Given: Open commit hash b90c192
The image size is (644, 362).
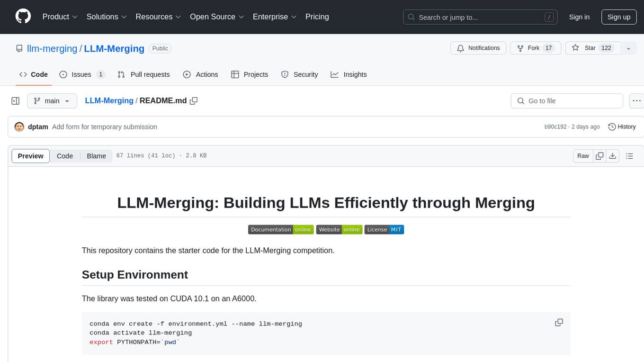Looking at the screenshot, I should pyautogui.click(x=555, y=127).
